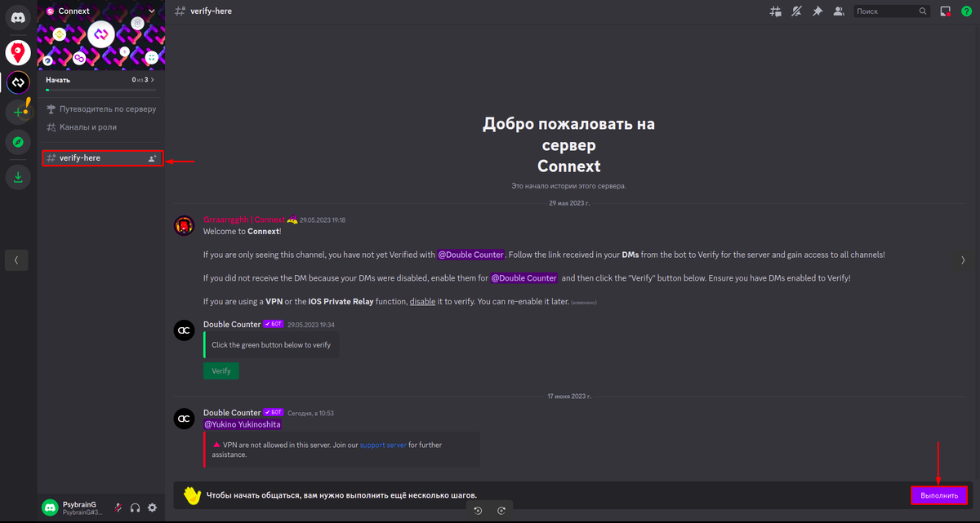Click the '29 мая 2023 г.' date divider text

(x=569, y=203)
